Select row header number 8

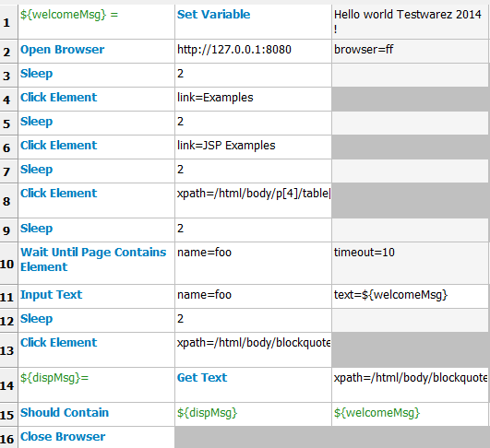(x=8, y=201)
